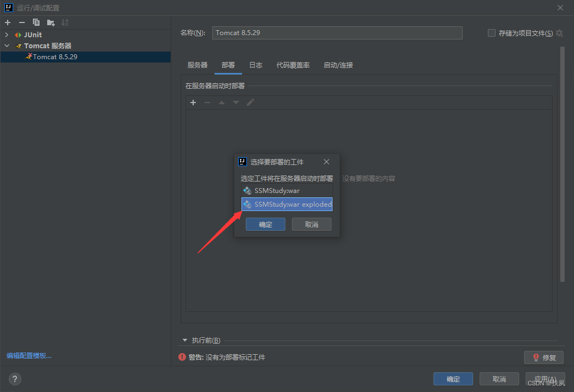Open help with question mark button
The height and width of the screenshot is (392, 574).
click(x=15, y=379)
